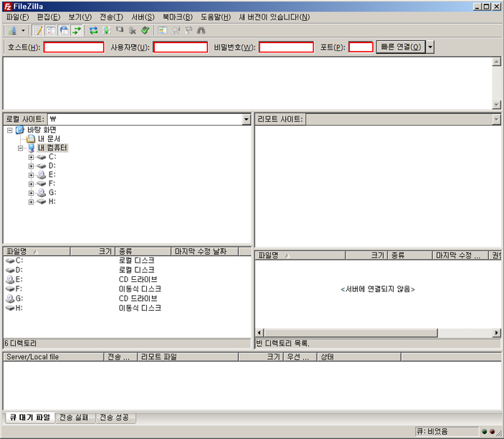Sort local list by 파일명 column
The image size is (504, 439).
tap(37, 252)
